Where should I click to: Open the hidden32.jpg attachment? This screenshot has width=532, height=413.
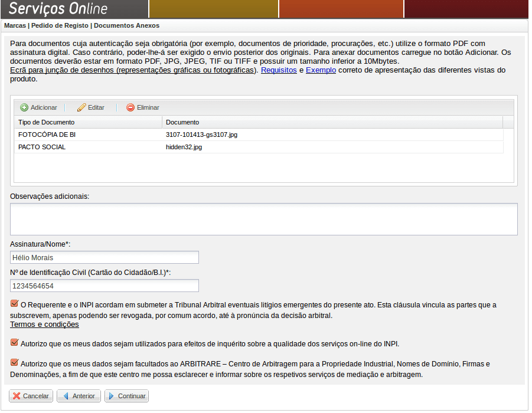click(184, 147)
